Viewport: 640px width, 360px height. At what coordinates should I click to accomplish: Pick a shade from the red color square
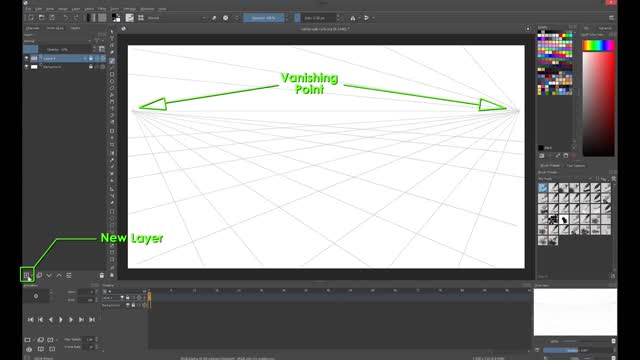click(598, 104)
